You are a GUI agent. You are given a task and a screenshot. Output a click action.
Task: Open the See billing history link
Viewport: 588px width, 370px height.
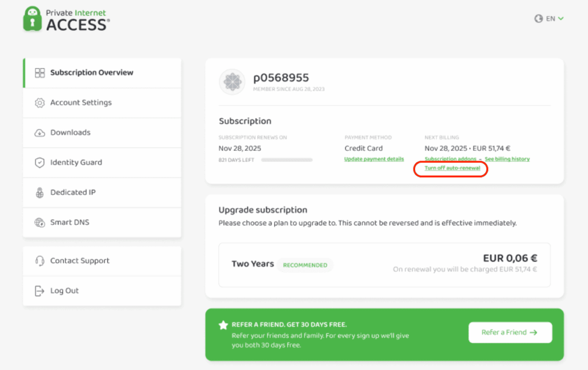[507, 159]
